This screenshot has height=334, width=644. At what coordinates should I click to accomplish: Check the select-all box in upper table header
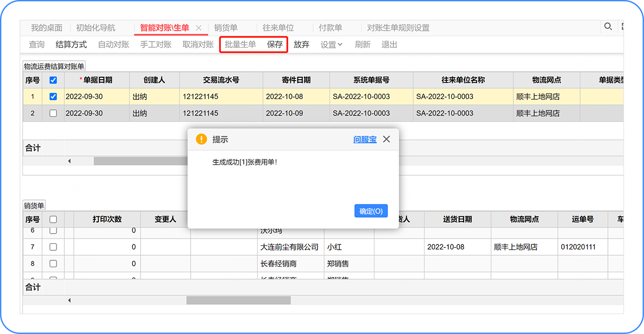54,80
